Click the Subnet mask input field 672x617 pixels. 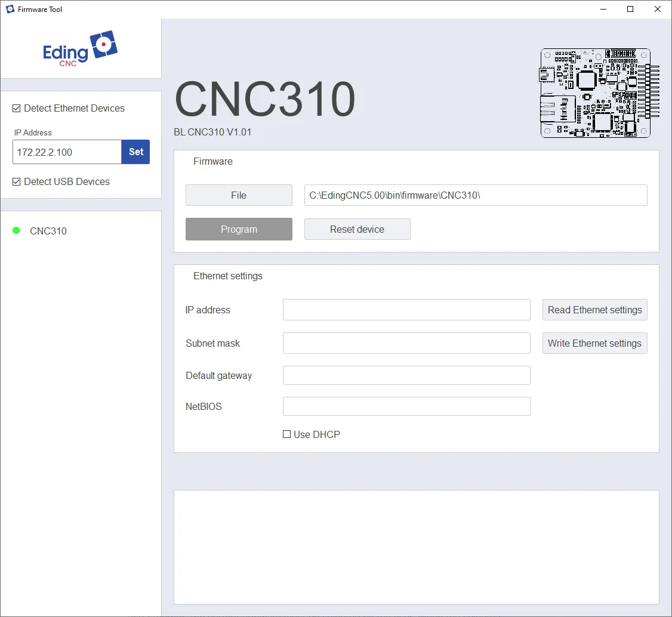pos(406,343)
